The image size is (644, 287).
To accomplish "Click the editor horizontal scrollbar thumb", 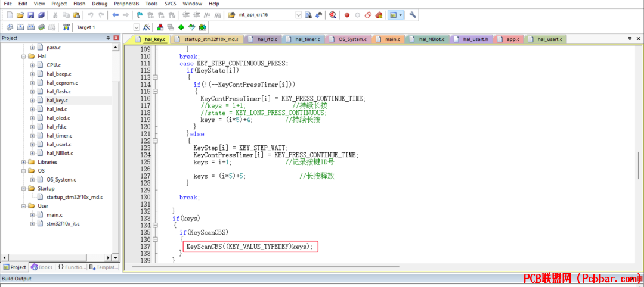I will (266, 267).
